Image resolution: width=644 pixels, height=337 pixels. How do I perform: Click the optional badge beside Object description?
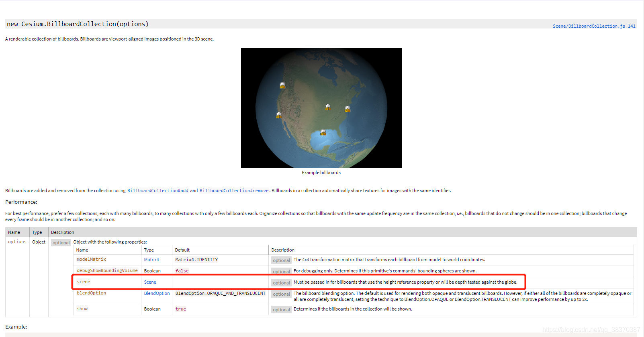click(x=61, y=242)
